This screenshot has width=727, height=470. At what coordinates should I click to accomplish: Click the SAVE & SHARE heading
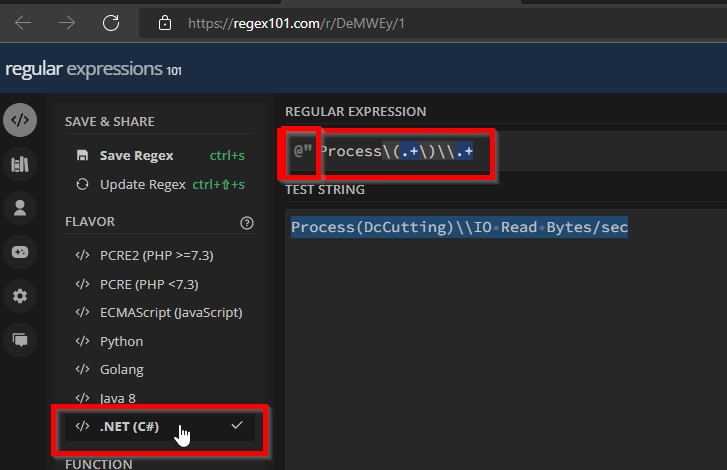[110, 121]
